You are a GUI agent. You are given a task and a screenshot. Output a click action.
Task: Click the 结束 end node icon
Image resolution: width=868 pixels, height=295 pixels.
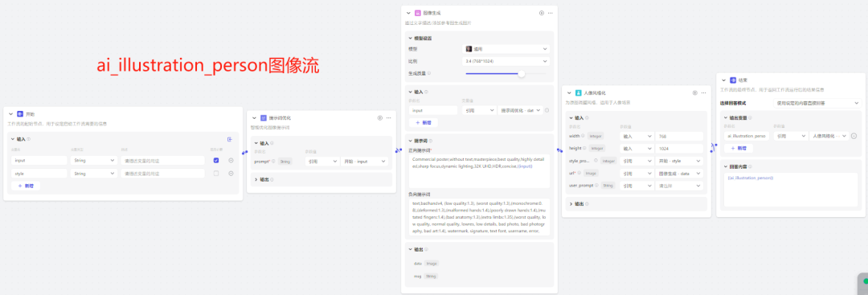pyautogui.click(x=733, y=80)
